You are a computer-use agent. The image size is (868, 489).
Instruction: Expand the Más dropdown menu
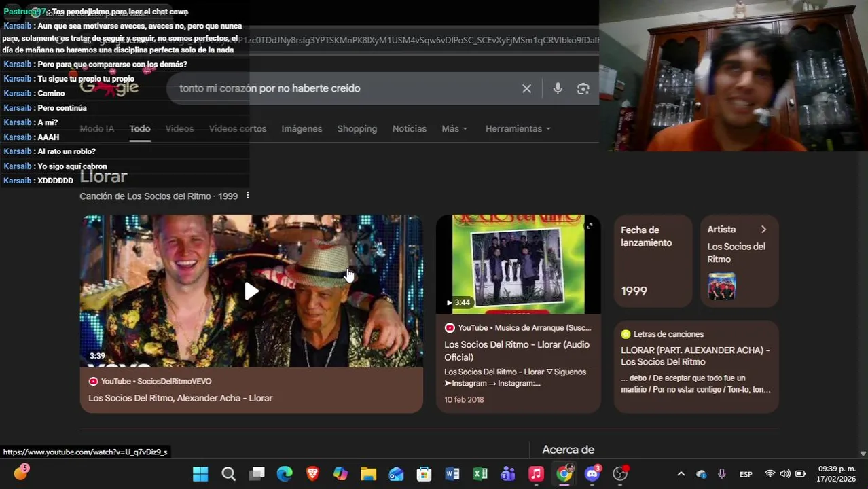[x=454, y=128]
